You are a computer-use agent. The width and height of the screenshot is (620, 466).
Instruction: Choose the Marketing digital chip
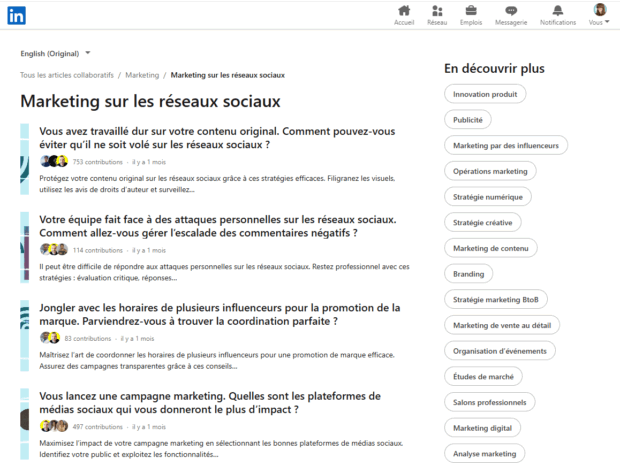[482, 428]
